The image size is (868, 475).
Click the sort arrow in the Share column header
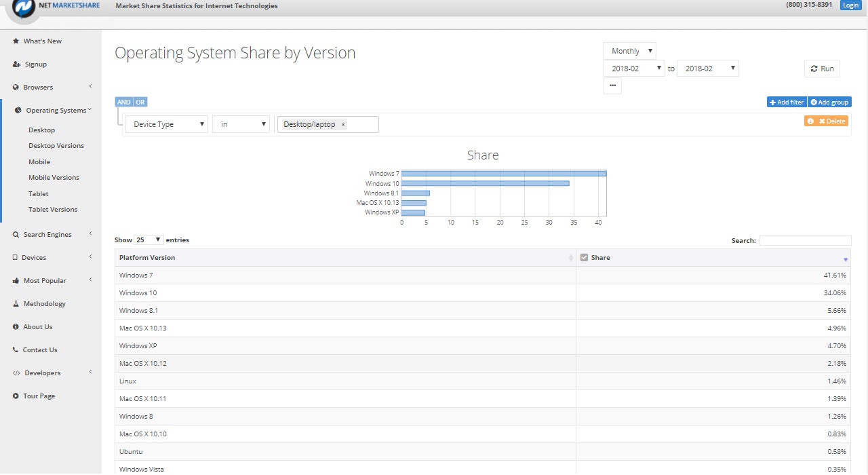click(x=846, y=259)
